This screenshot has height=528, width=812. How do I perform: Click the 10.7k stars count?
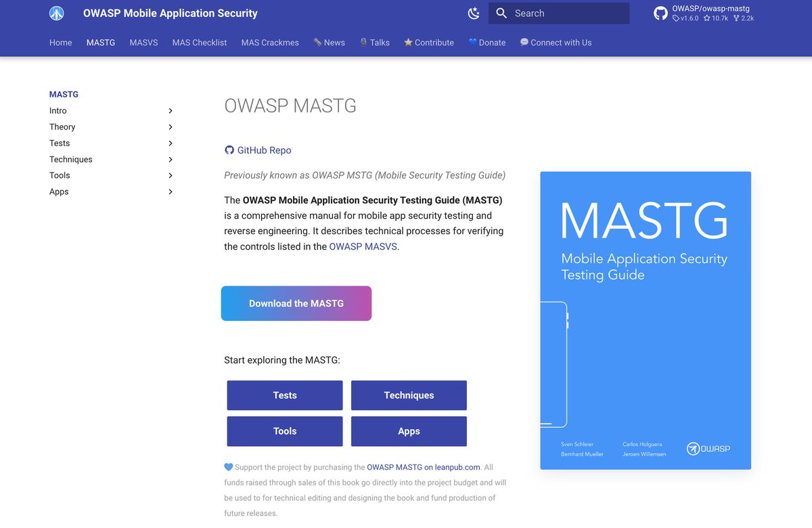pyautogui.click(x=716, y=18)
